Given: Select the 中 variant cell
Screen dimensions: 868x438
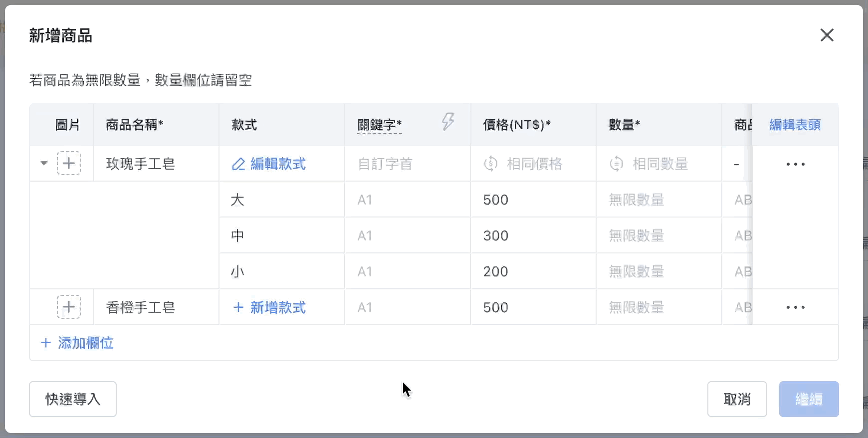Looking at the screenshot, I should [282, 235].
